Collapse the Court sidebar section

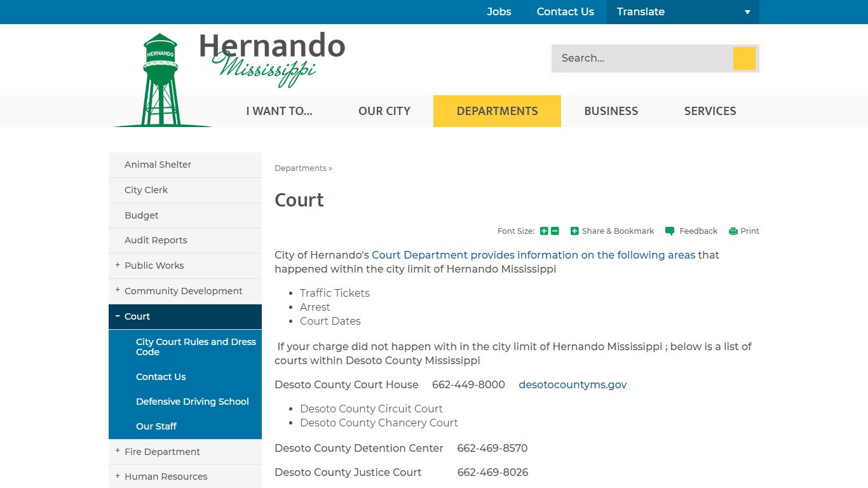118,316
